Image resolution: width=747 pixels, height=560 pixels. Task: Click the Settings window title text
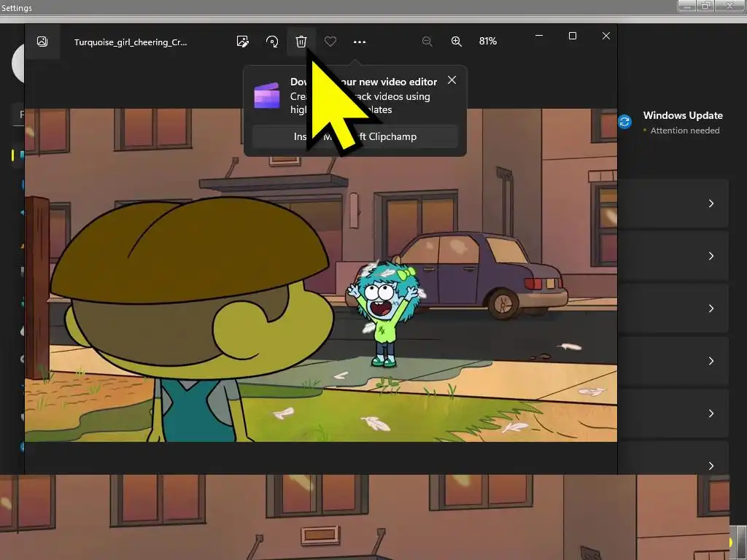coord(17,7)
